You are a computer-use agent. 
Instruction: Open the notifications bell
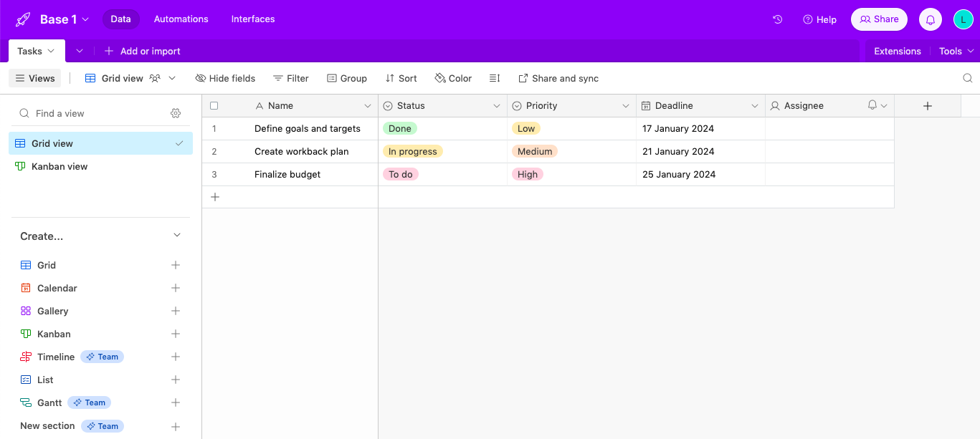click(930, 19)
